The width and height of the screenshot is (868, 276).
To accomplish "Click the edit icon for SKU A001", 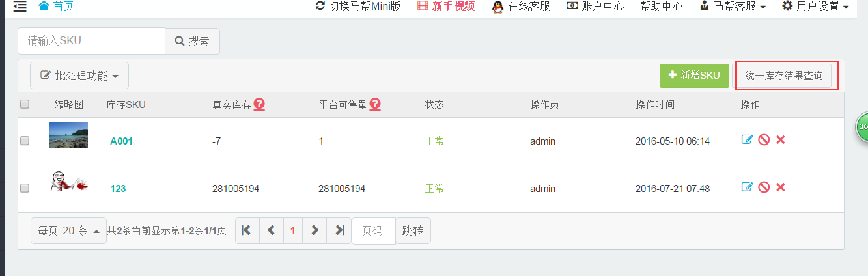I will (747, 140).
